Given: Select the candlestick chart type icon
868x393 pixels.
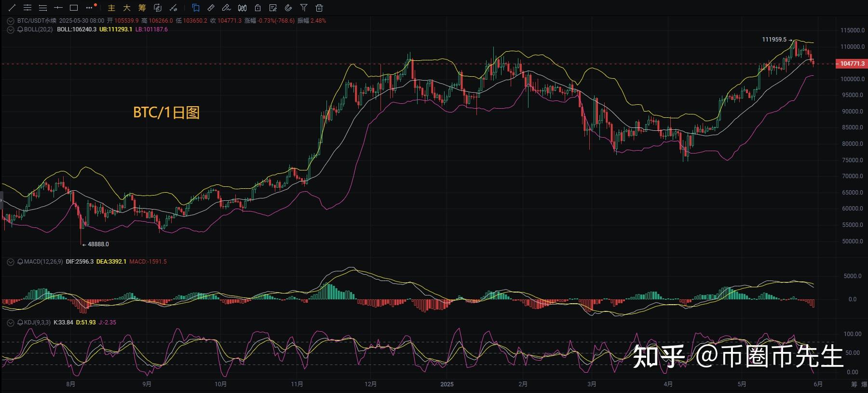Looking at the screenshot, I should 243,8.
